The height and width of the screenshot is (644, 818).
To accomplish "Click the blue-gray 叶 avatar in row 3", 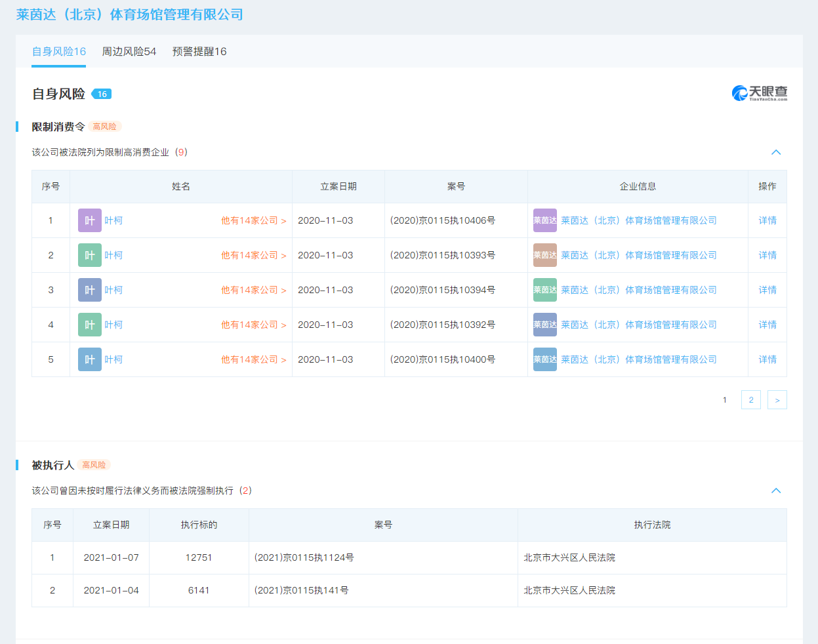I will (x=89, y=290).
